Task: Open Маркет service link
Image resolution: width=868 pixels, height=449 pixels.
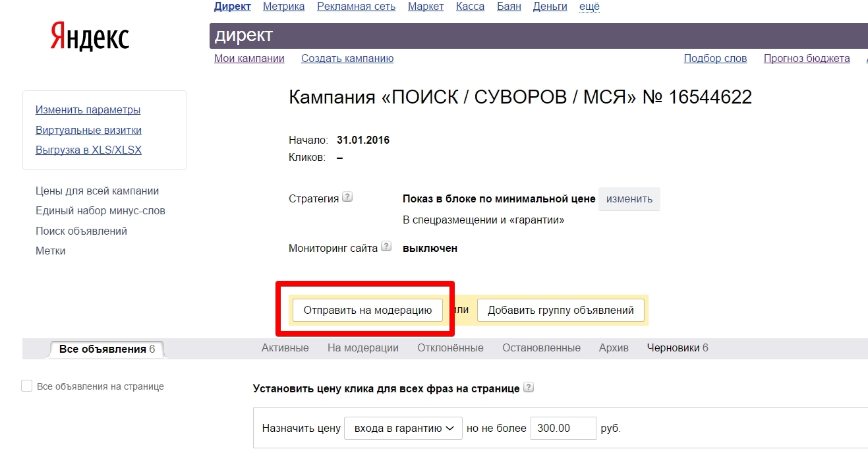Action: coord(426,7)
